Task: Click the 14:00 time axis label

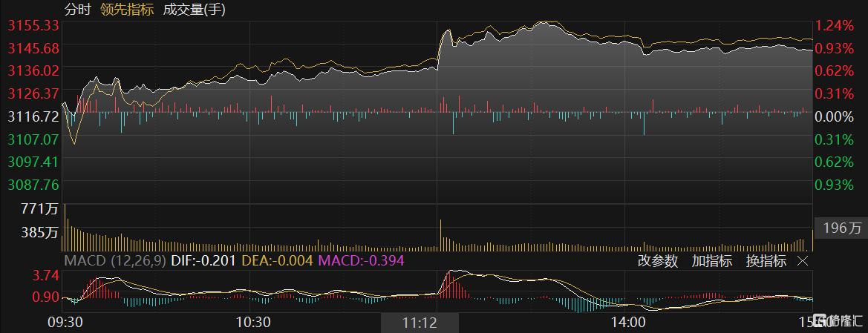Action: tap(629, 321)
